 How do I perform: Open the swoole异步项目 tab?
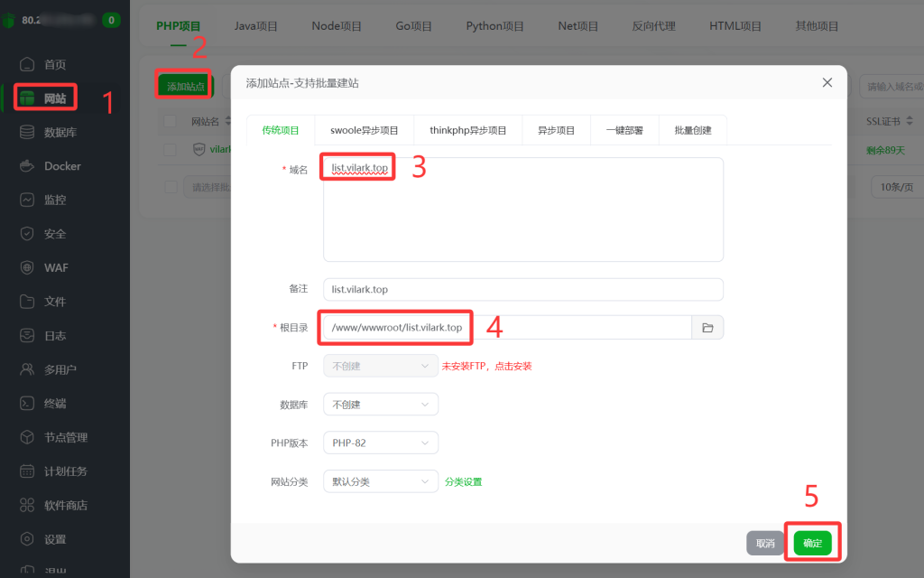coord(365,129)
